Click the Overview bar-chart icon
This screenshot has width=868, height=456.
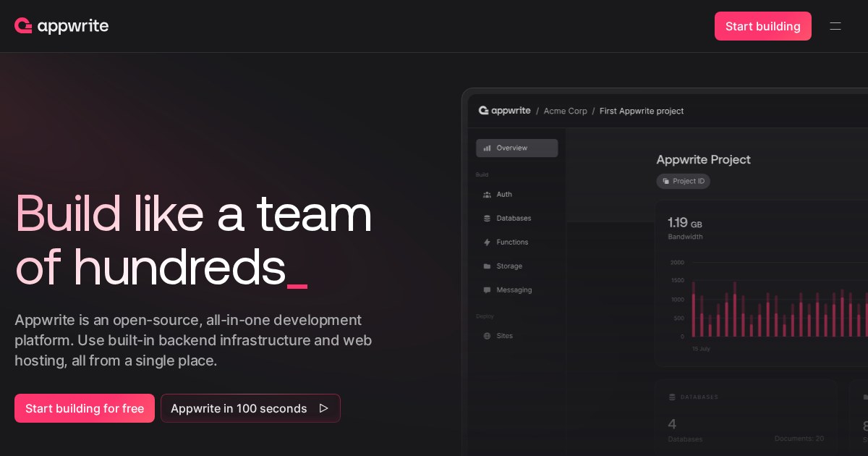point(488,148)
